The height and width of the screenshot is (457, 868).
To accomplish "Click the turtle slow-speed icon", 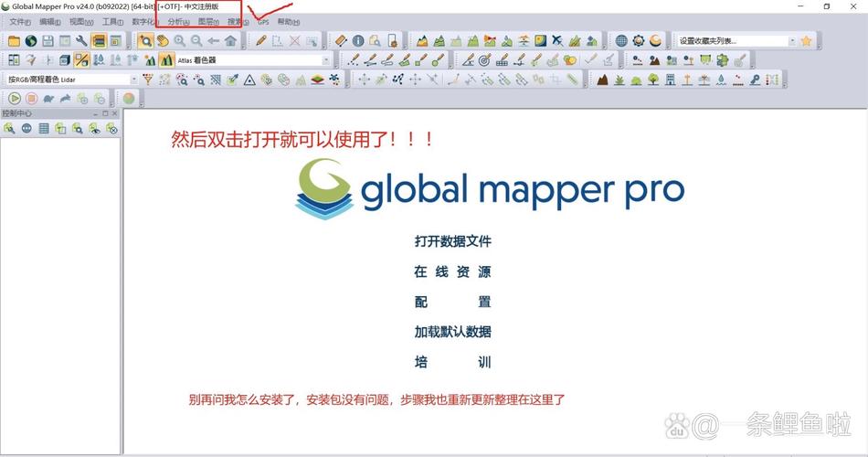I will 48,99.
